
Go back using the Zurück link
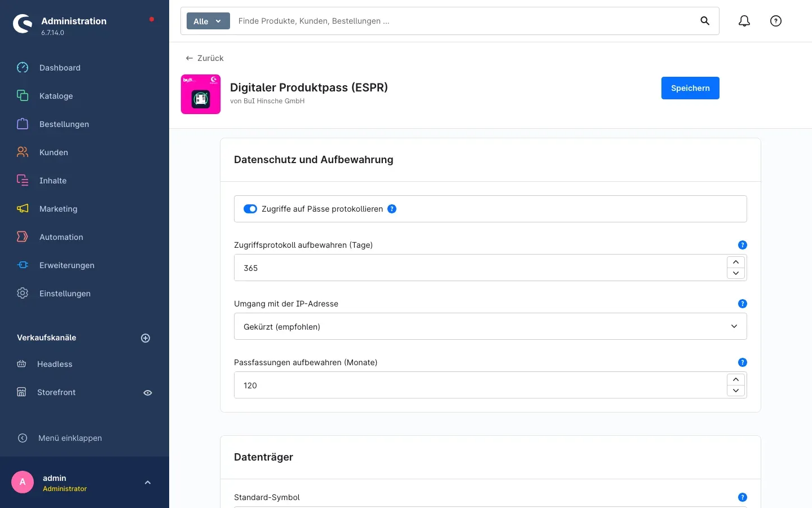pos(205,58)
